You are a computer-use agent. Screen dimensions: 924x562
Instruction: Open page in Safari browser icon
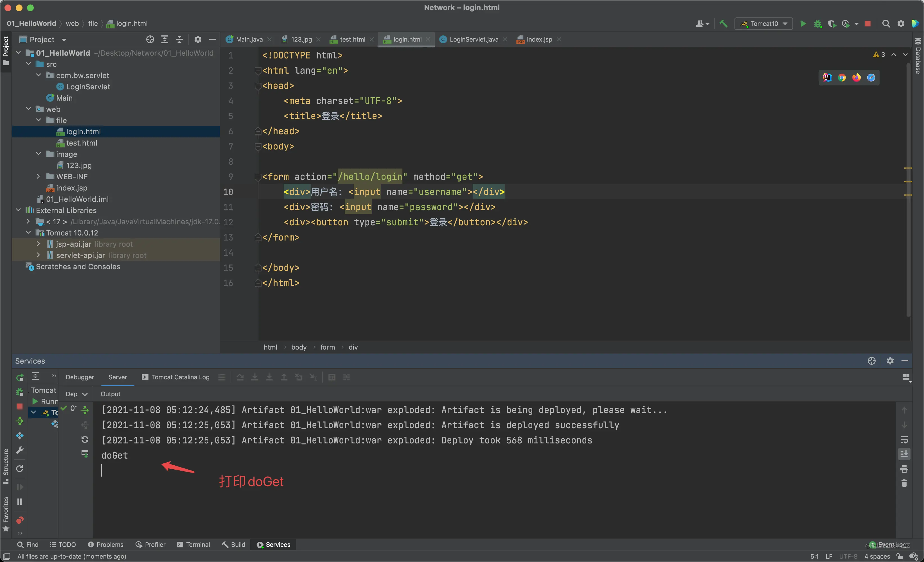(x=871, y=78)
